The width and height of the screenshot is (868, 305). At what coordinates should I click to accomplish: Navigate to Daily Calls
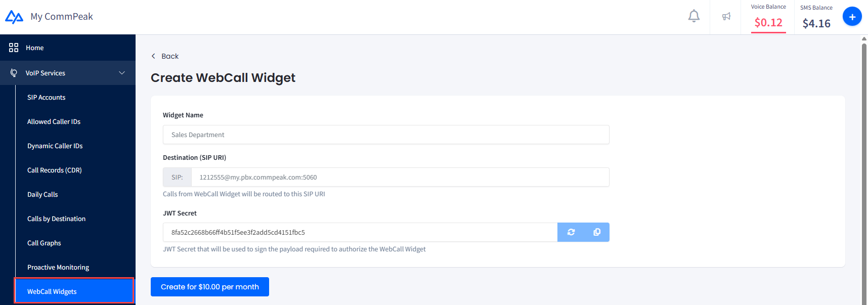click(x=42, y=194)
